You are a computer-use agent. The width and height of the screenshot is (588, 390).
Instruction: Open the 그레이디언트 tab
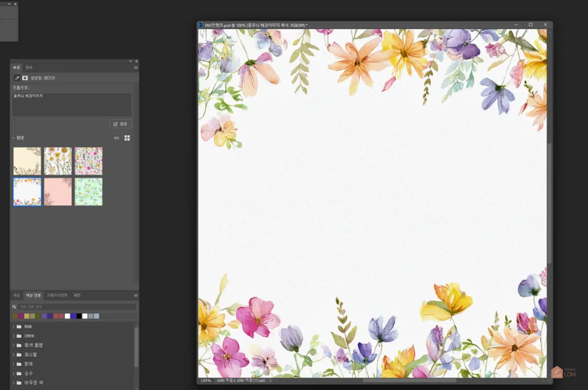tap(57, 296)
